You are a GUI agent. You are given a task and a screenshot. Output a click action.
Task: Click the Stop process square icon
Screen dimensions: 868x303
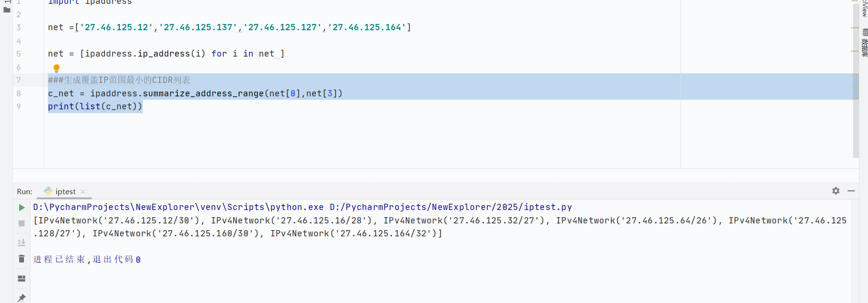[22, 223]
